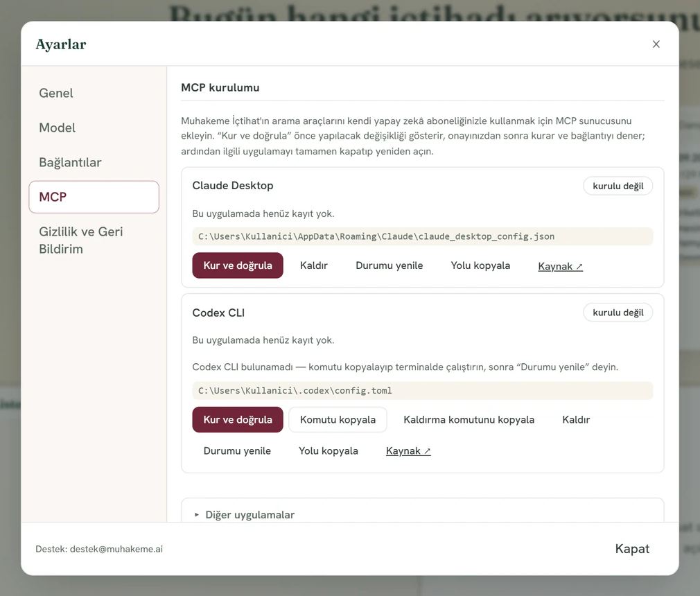Click Kaldır under Claude Desktop
Image resolution: width=700 pixels, height=596 pixels.
tap(314, 265)
